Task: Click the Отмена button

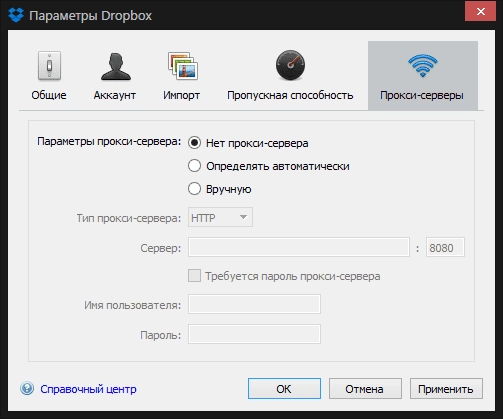Action: click(365, 389)
